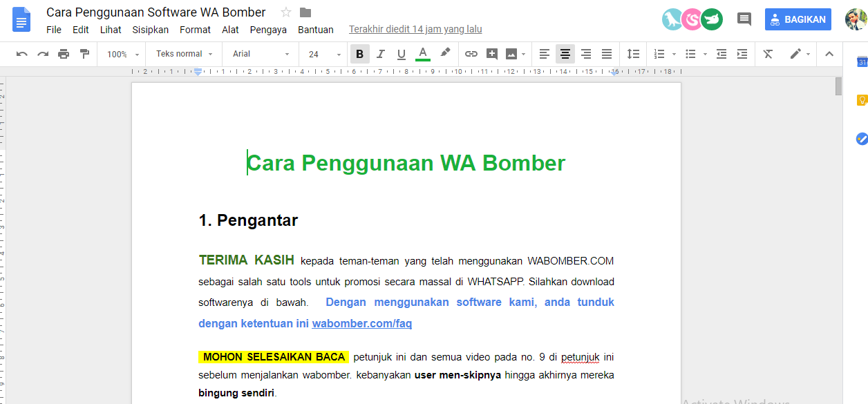
Task: Click the '1. Pengantar' heading
Action: (248, 220)
